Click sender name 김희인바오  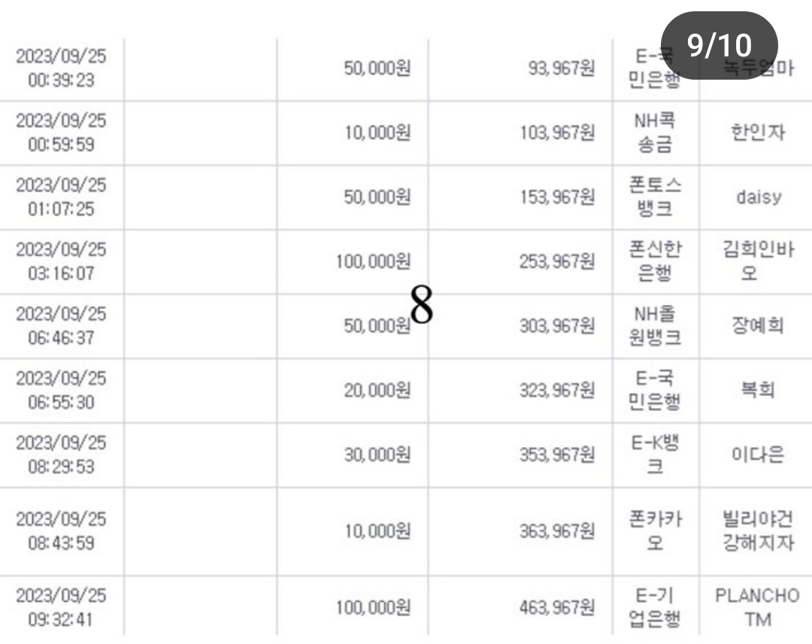coord(758,262)
